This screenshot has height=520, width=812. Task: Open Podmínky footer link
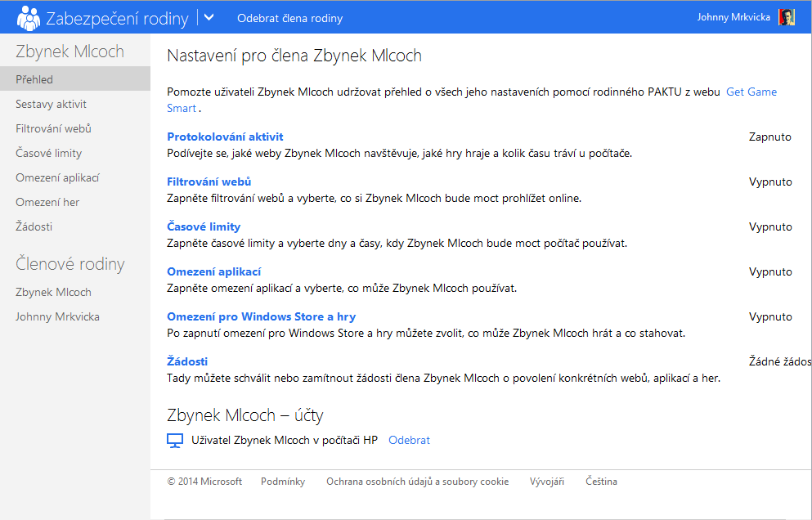(x=283, y=482)
